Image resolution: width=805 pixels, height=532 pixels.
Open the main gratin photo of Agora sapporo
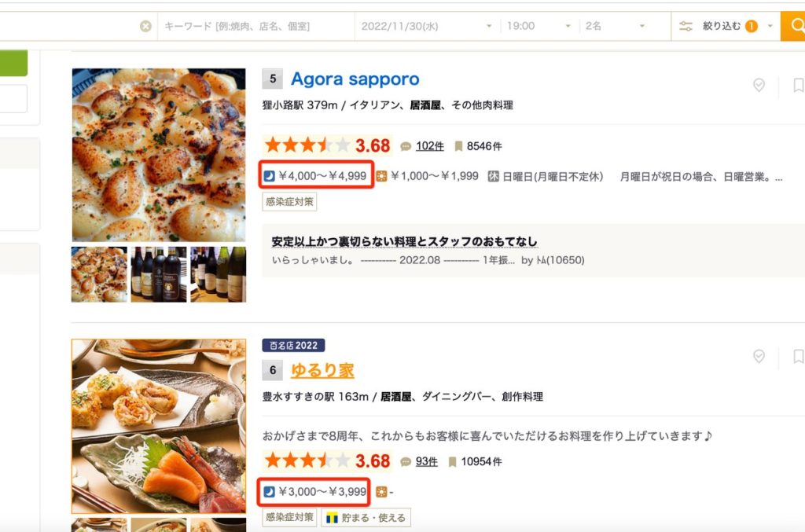(159, 155)
